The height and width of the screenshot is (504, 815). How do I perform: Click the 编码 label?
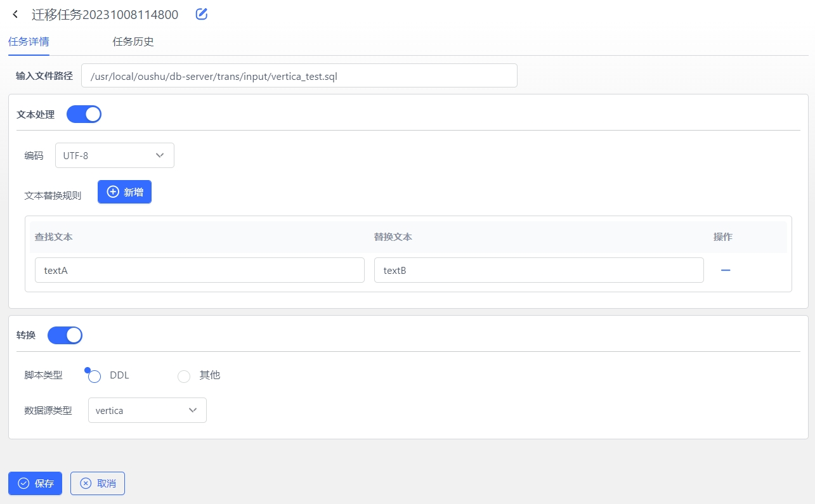pyautogui.click(x=34, y=155)
